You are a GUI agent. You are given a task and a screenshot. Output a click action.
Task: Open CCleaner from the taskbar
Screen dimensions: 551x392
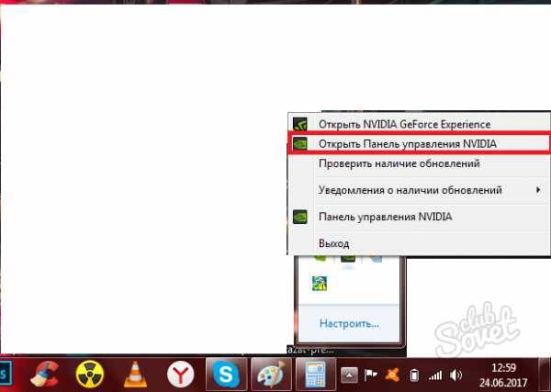pos(42,374)
